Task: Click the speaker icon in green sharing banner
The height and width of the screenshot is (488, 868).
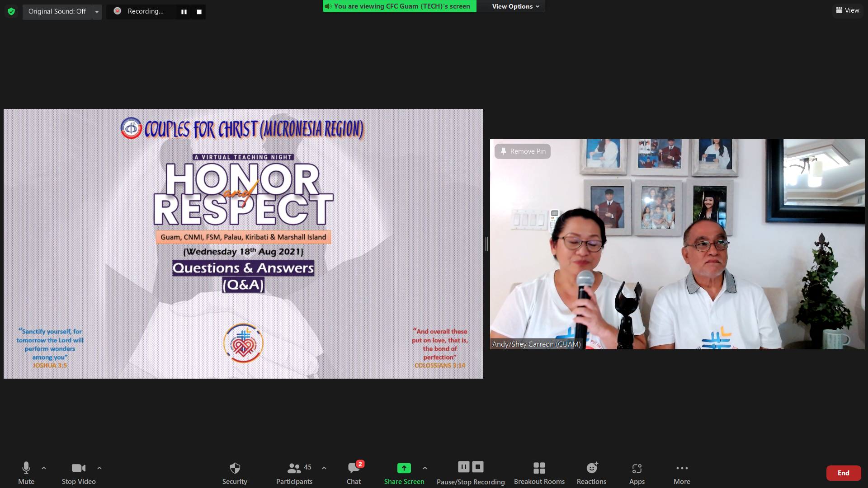Action: [x=328, y=6]
